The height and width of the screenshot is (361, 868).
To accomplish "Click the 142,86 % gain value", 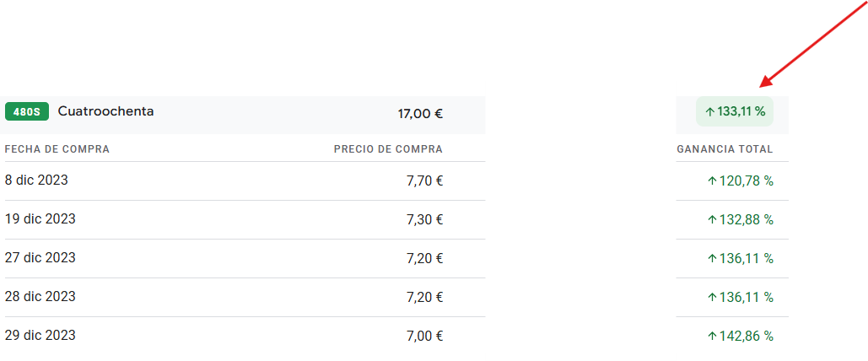I will coord(746,336).
